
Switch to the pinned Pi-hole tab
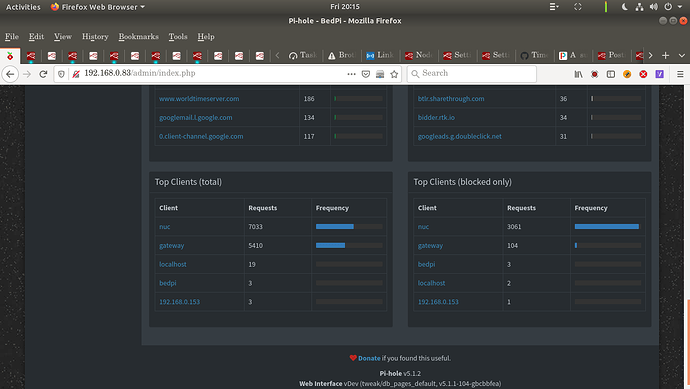[10, 55]
